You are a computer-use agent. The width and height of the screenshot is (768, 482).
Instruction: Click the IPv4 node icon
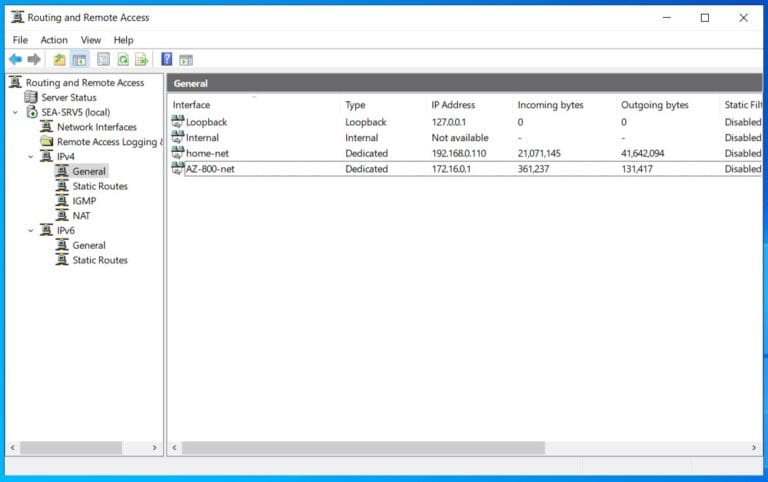pyautogui.click(x=47, y=156)
